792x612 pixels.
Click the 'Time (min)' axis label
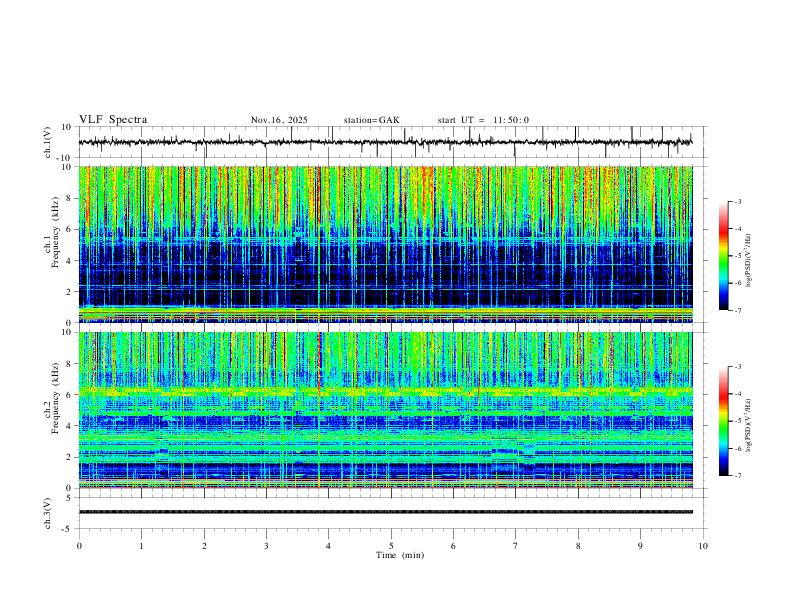(x=400, y=555)
